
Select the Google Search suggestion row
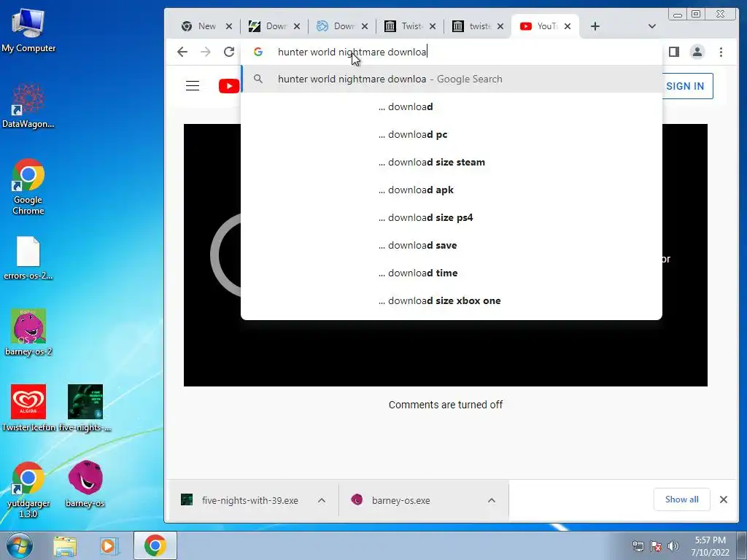(x=452, y=79)
